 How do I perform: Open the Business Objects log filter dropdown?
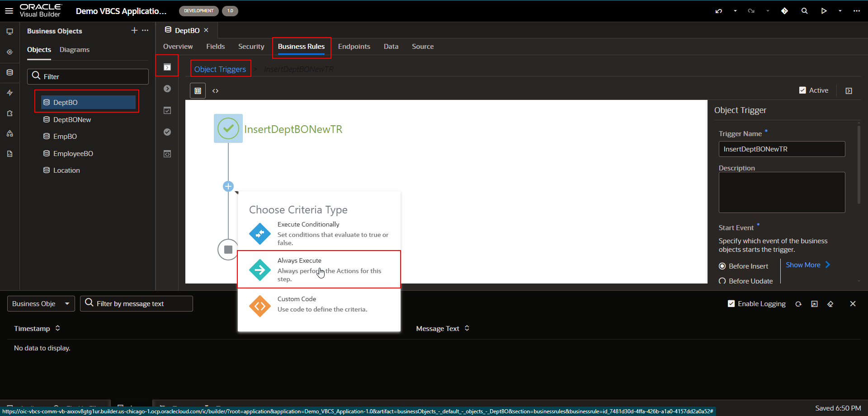point(41,304)
